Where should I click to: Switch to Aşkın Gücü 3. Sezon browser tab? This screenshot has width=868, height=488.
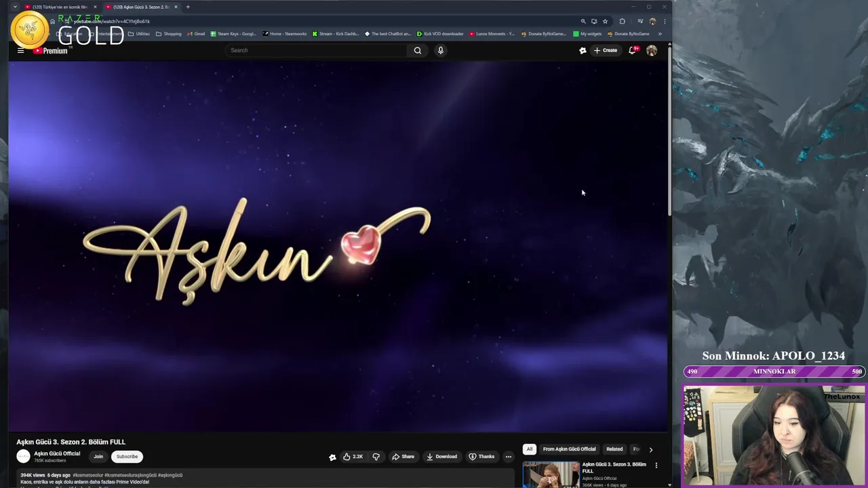click(x=141, y=7)
